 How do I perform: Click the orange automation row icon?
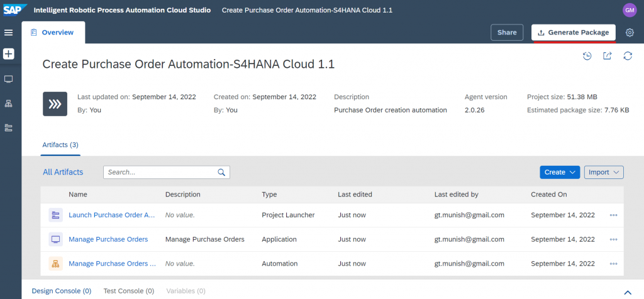pos(55,263)
